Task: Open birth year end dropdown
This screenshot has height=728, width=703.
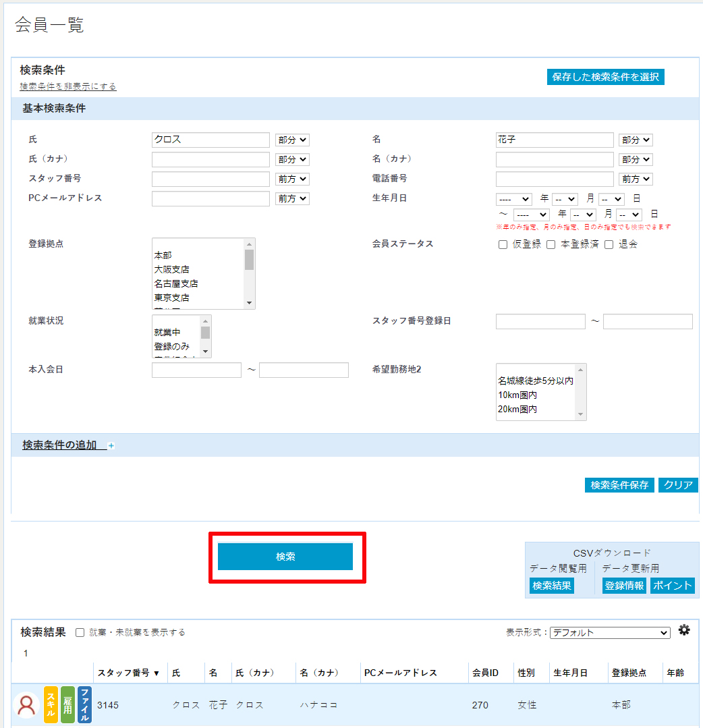Action: click(x=531, y=215)
